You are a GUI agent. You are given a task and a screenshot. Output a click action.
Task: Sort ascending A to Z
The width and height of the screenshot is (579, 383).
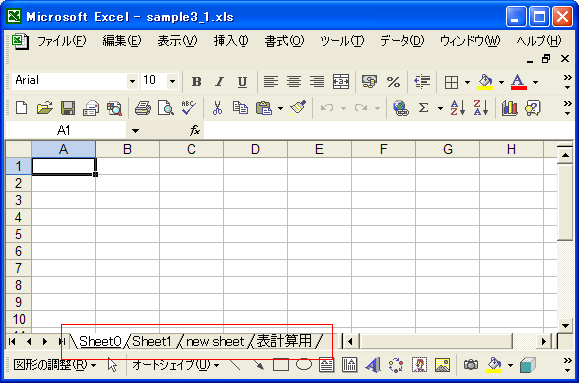tap(458, 108)
